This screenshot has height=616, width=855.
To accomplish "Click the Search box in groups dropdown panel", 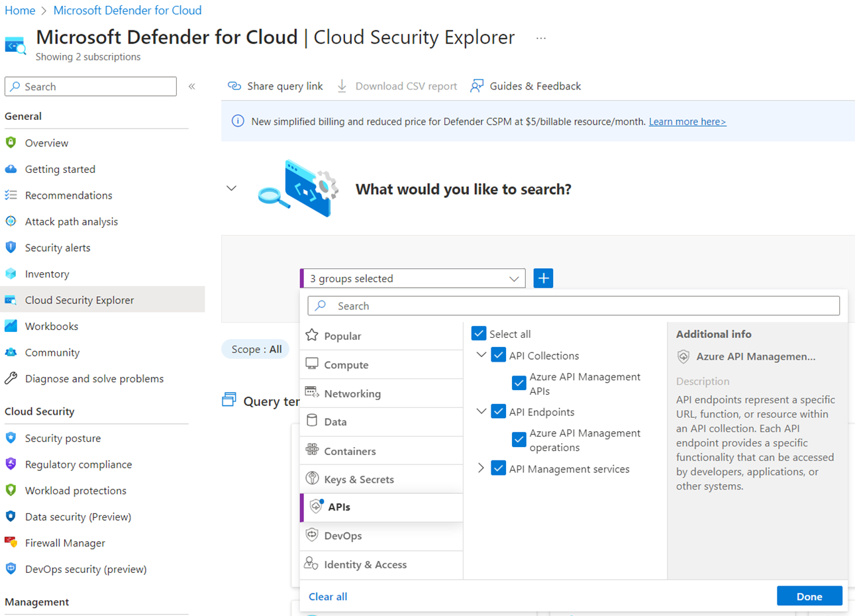I will (574, 306).
